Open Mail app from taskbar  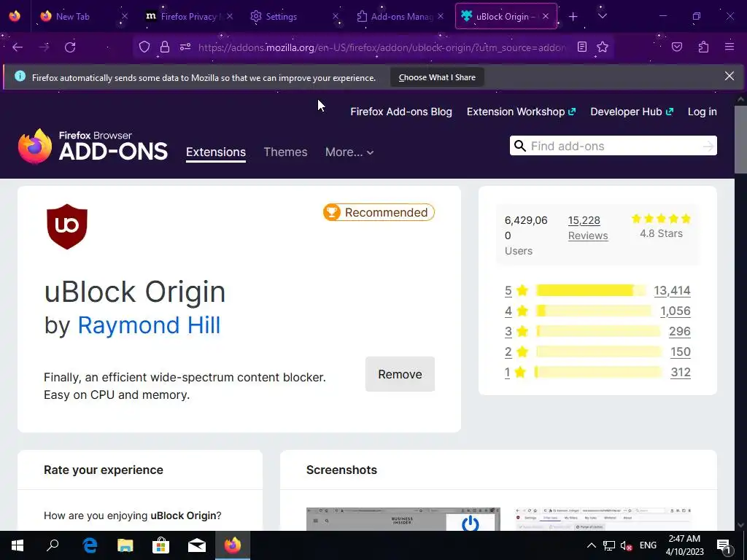pos(197,545)
